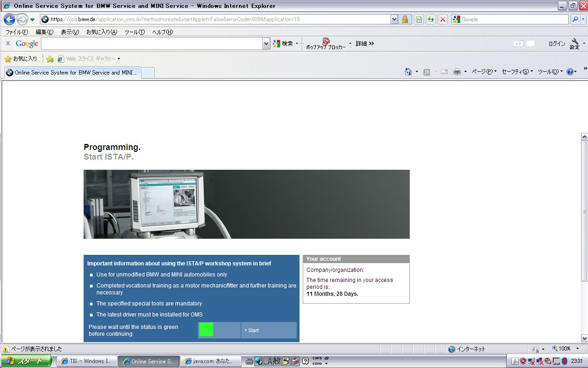This screenshot has width=588, height=368.
Task: Click the blue help question mark icon
Action: click(570, 72)
